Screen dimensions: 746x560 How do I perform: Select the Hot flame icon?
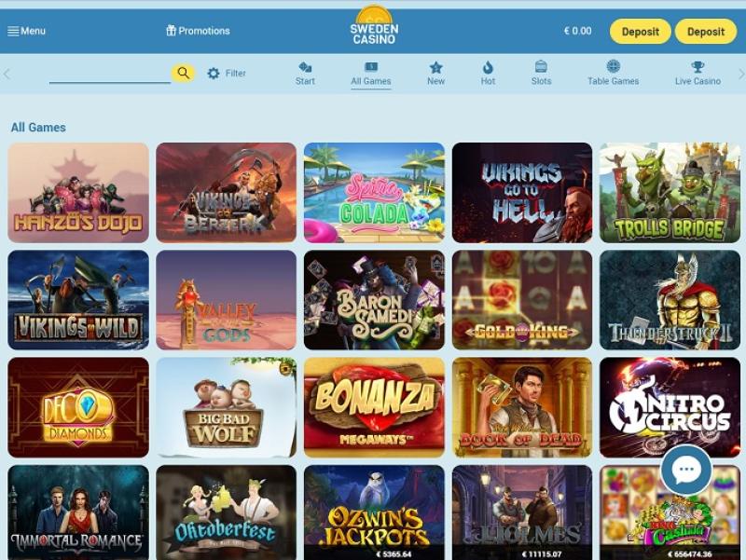pos(488,67)
